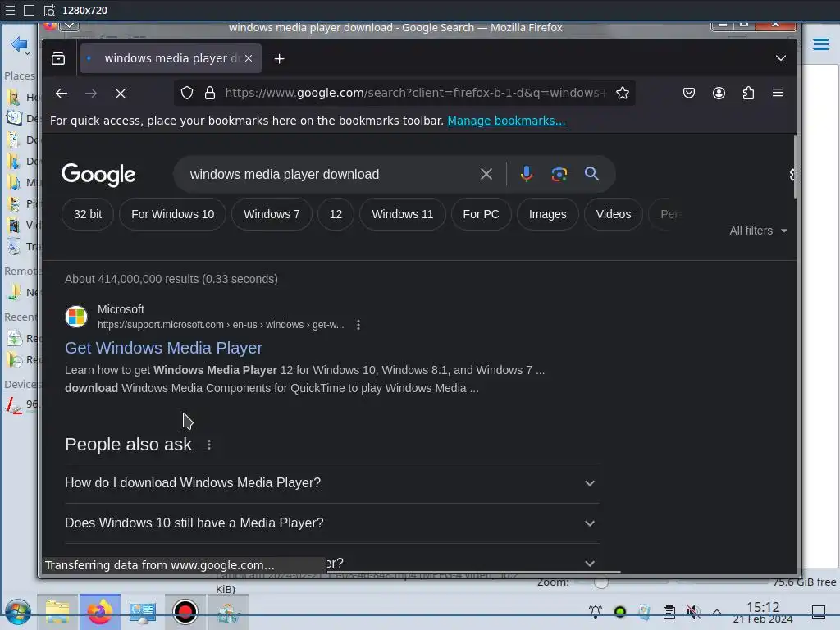840x630 pixels.
Task: Expand Does Windows 10 still have a Media Player
Action: [x=332, y=523]
